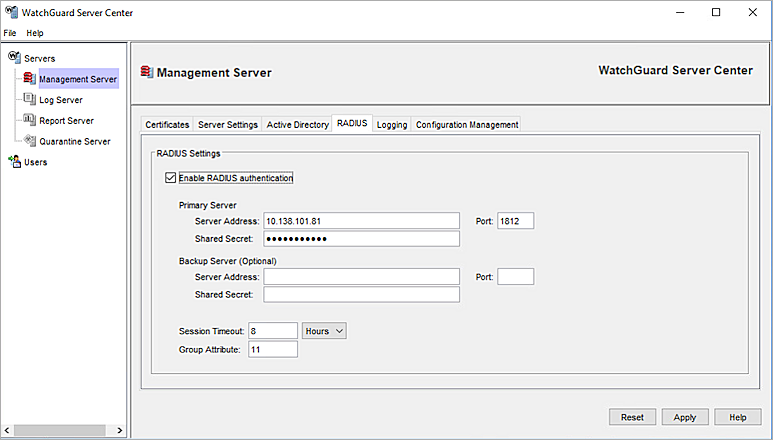Select Report Server in the tree

(67, 121)
